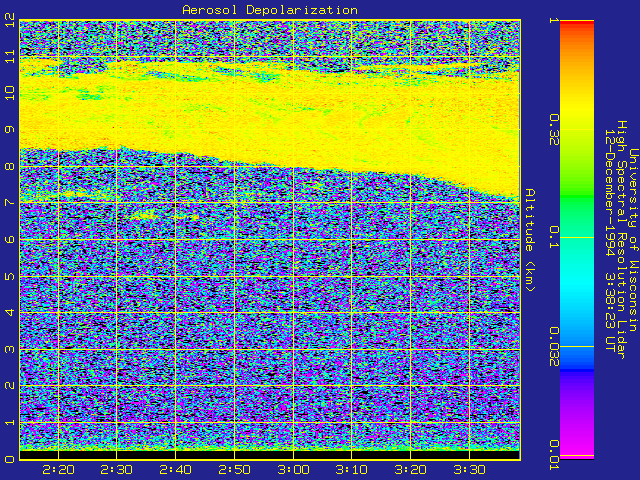Image resolution: width=640 pixels, height=480 pixels.
Task: Click the colorbar value 0.1 label
Action: pyautogui.click(x=554, y=237)
